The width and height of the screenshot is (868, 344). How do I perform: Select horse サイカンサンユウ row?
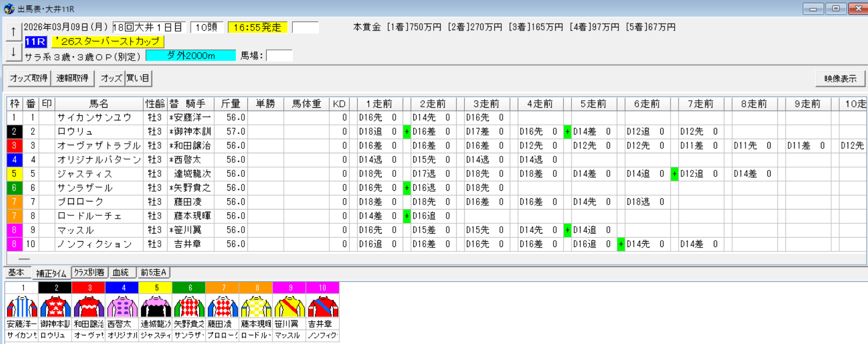pos(436,117)
